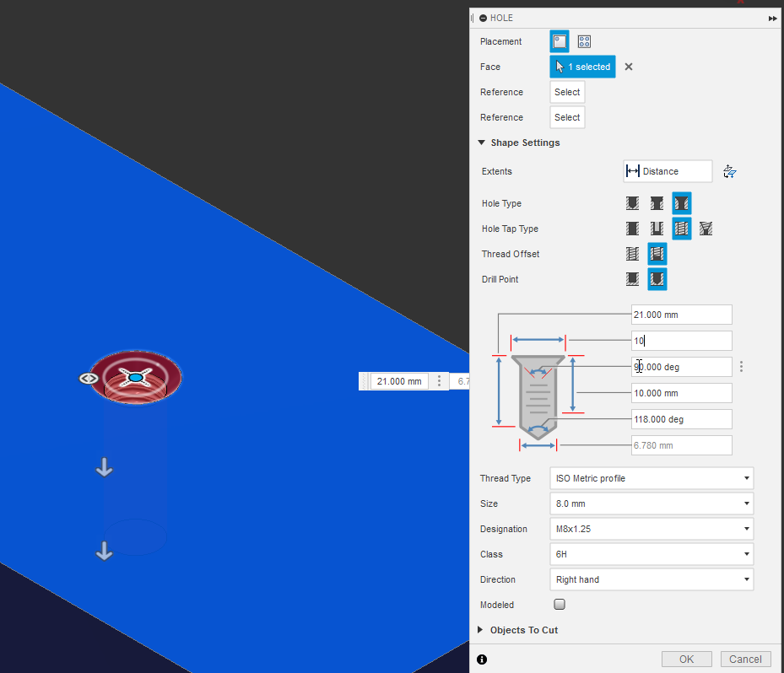This screenshot has height=673, width=784.
Task: Open the Thread Type dropdown
Action: point(652,478)
